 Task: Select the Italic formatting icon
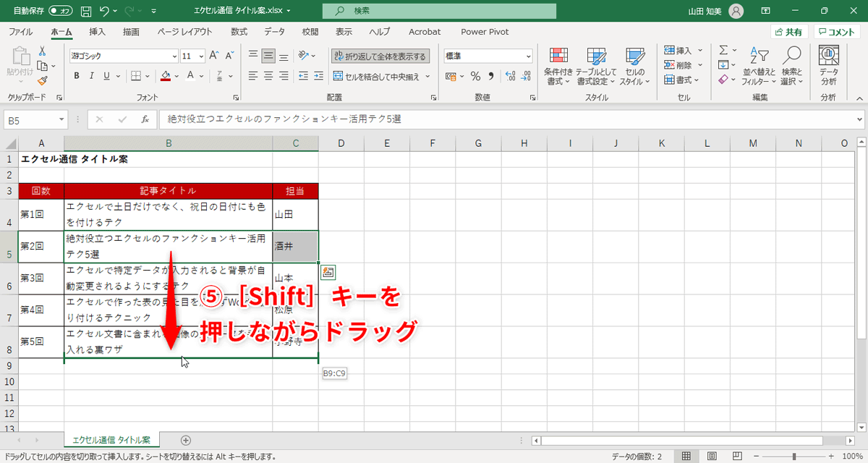(92, 75)
